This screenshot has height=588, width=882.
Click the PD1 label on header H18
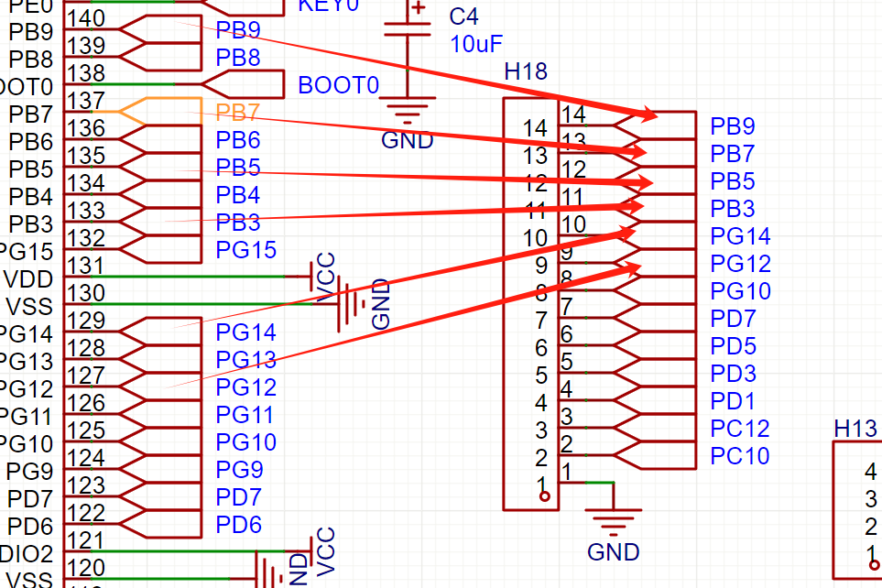733,401
